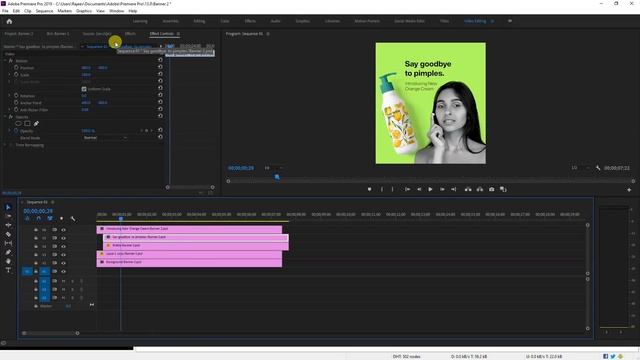This screenshot has height=360, width=640.
Task: Toggle the Uniform Scale checkbox
Action: [84, 89]
